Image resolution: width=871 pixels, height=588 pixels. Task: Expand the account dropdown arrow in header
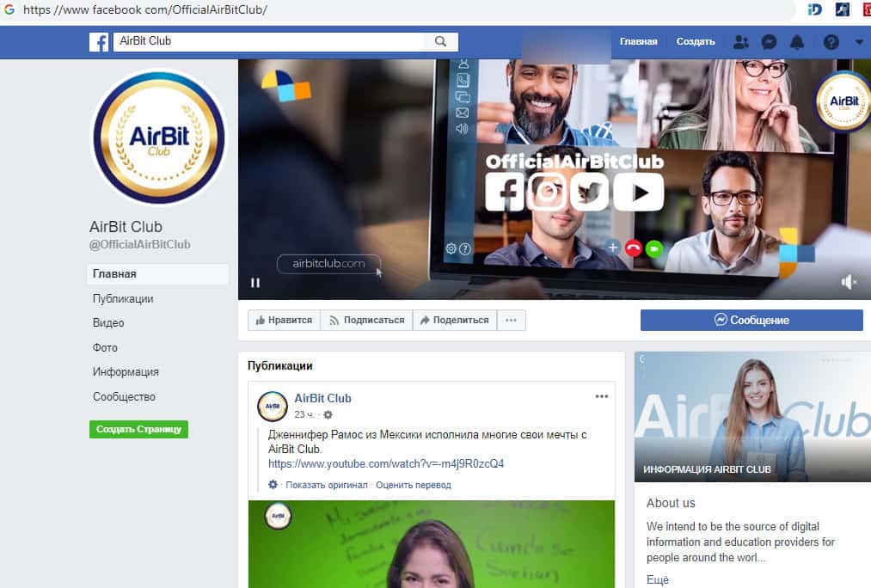pos(859,42)
